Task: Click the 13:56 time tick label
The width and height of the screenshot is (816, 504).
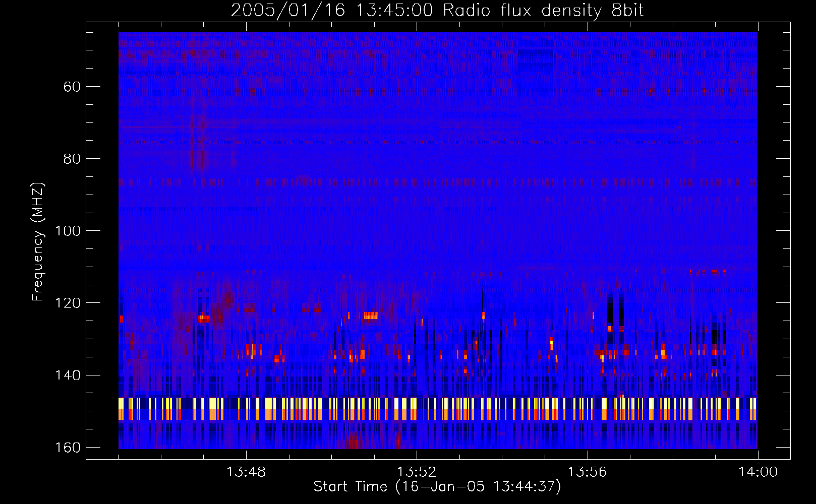Action: (587, 472)
